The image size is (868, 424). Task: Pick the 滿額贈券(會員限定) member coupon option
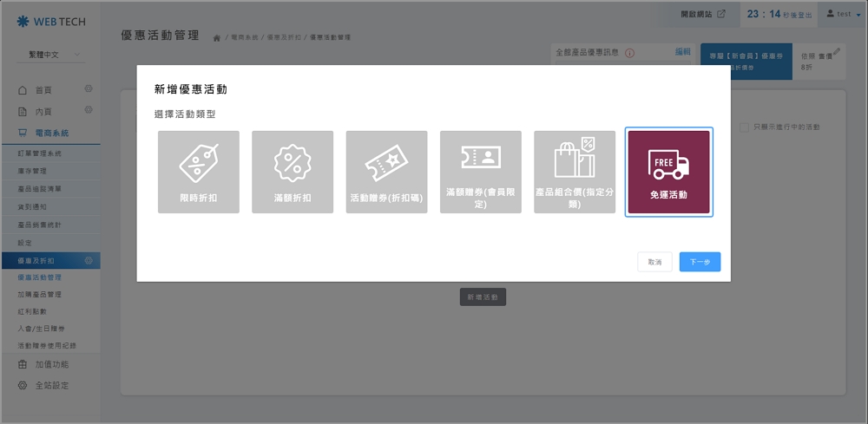[480, 172]
